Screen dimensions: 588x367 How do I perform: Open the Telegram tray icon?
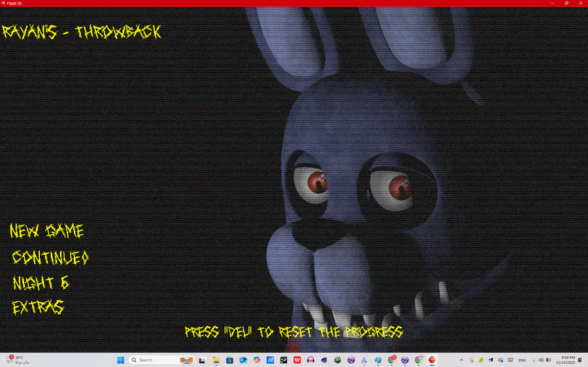[491, 360]
